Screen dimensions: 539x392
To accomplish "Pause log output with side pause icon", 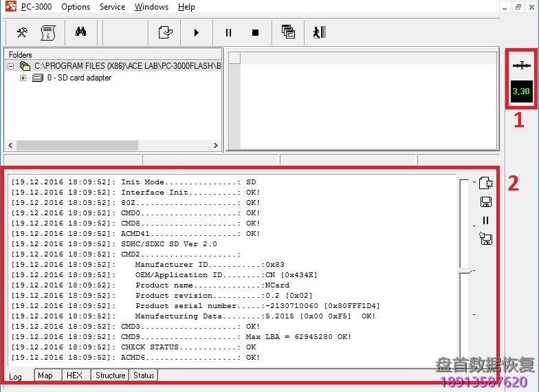I will tap(485, 220).
